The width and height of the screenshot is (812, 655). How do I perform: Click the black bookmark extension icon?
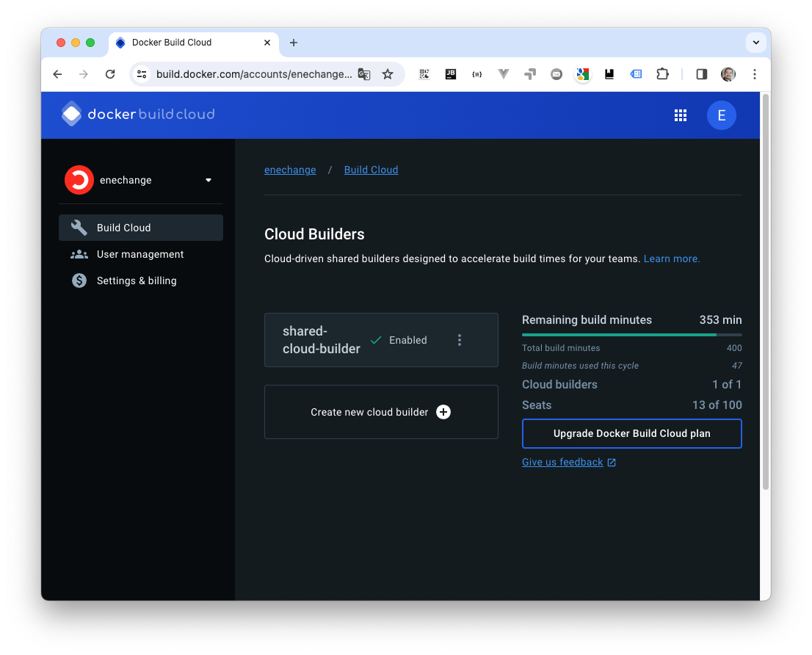tap(609, 74)
